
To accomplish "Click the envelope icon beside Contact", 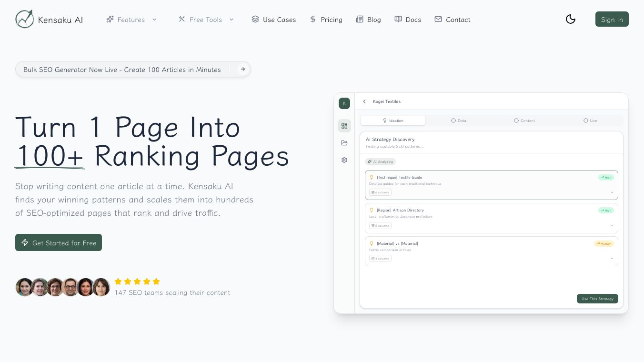I will (x=438, y=19).
